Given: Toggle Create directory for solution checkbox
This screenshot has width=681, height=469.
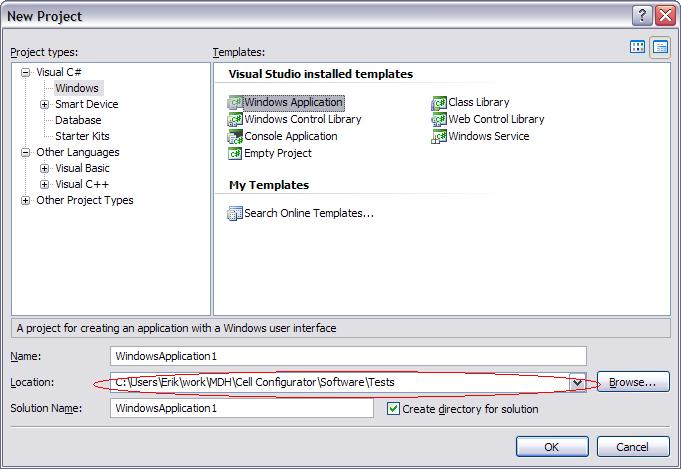Looking at the screenshot, I should pos(393,409).
